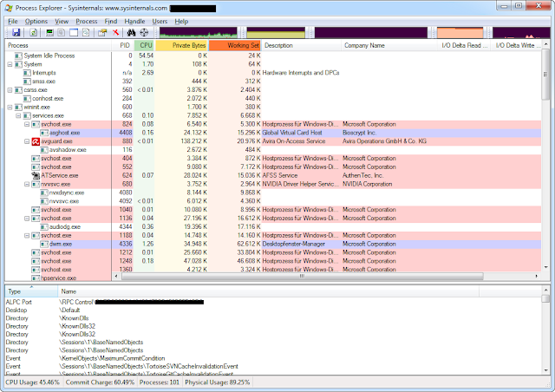
Task: Open the Options menu
Action: 36,21
